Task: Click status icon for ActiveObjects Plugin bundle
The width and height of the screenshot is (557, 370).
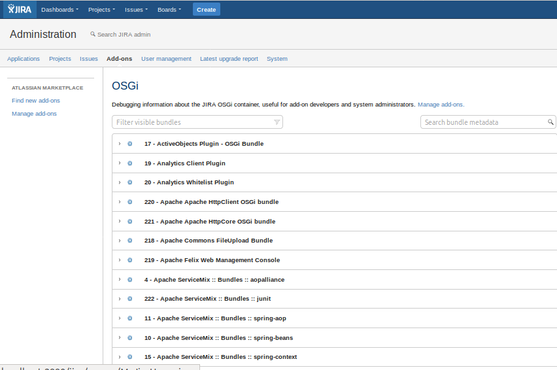Action: (130, 144)
